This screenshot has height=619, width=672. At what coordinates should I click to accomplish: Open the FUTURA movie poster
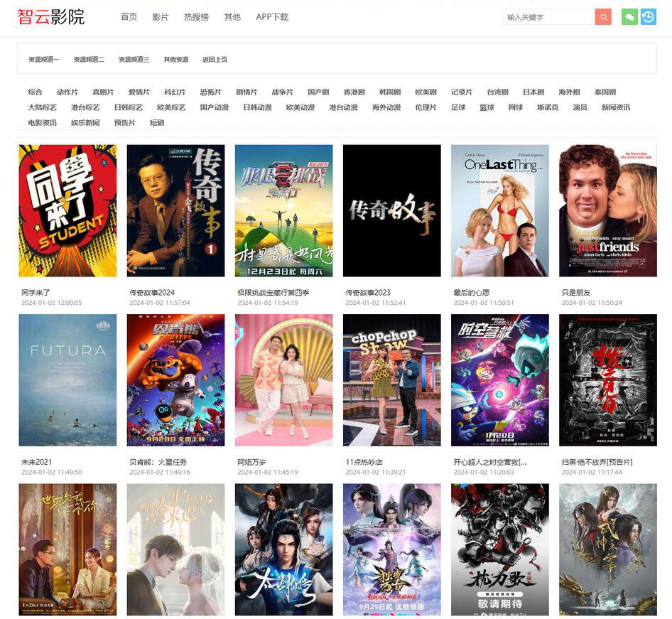point(67,380)
